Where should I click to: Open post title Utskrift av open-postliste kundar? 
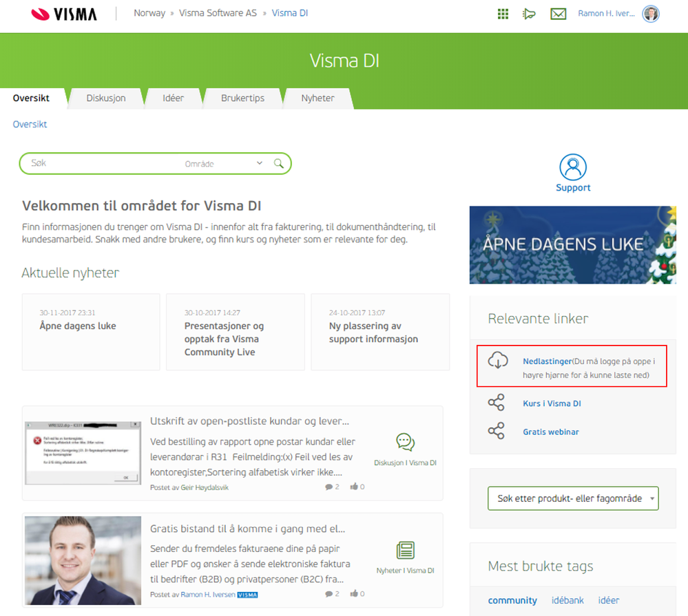click(250, 421)
